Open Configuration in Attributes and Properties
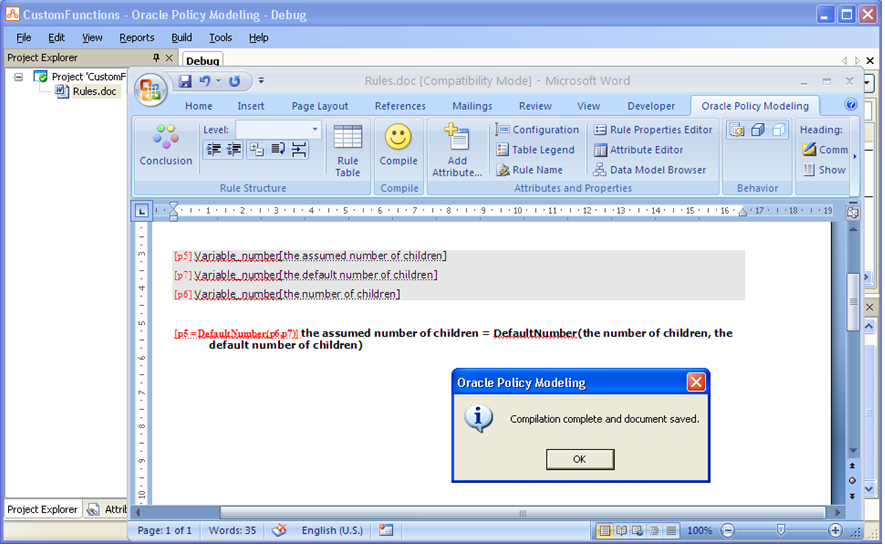This screenshot has width=885, height=548. pyautogui.click(x=538, y=130)
